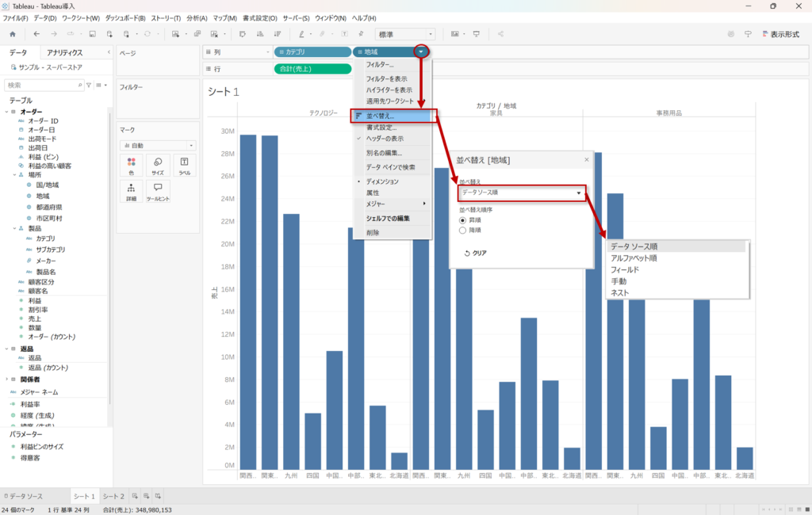Image resolution: width=812 pixels, height=515 pixels.
Task: Click the Tableau home icon in toolbar
Action: click(x=12, y=34)
